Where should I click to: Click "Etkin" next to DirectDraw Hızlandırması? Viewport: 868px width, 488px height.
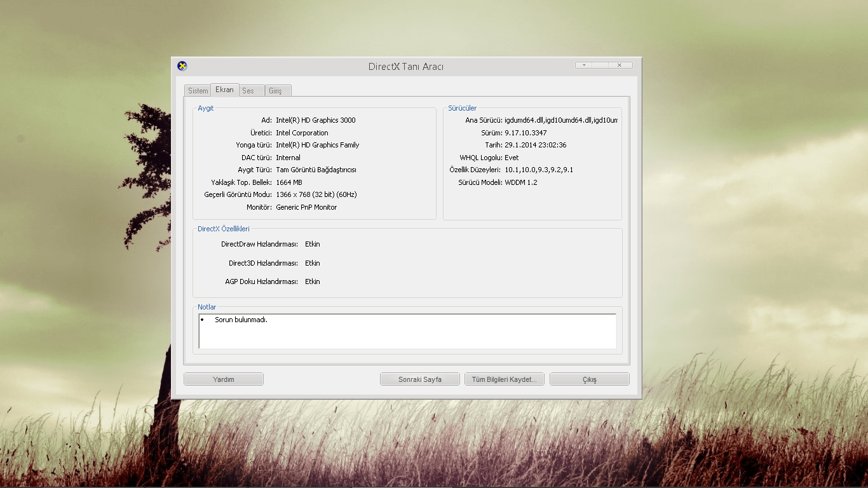[313, 244]
